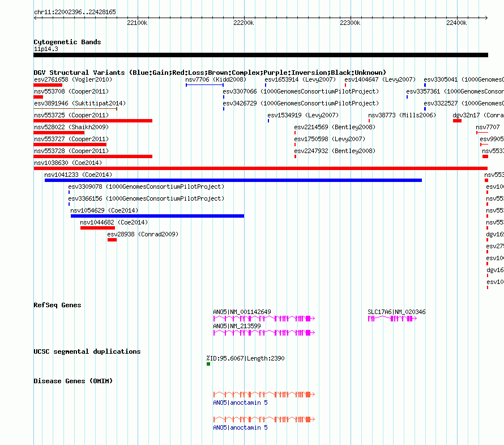Click the esv2761658 (Vogler2010) variant label

click(73, 79)
